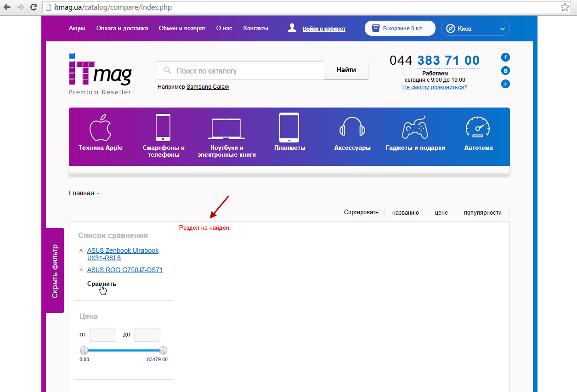The image size is (577, 392).
Task: Click the left price slider handle
Action: tap(84, 350)
